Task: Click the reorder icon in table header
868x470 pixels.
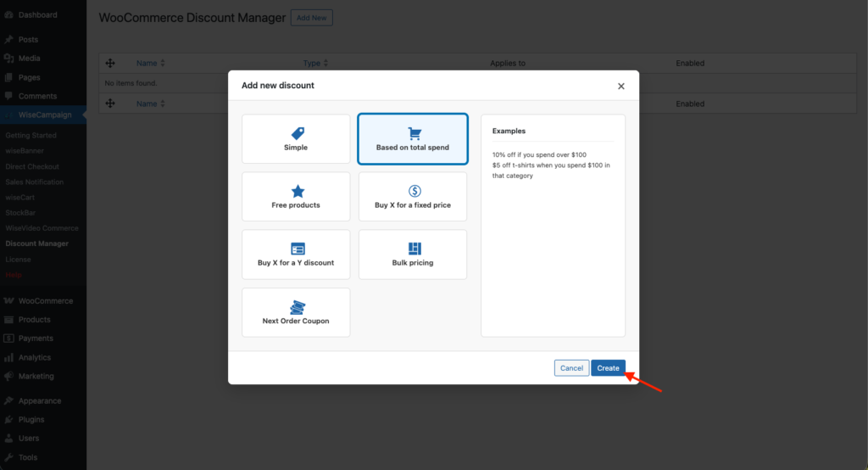Action: (x=110, y=63)
